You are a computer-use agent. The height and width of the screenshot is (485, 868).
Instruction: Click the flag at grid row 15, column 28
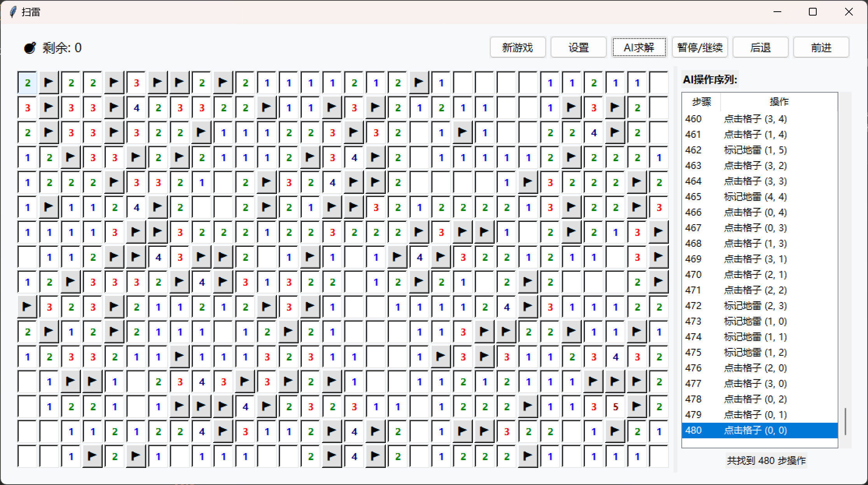(615, 431)
